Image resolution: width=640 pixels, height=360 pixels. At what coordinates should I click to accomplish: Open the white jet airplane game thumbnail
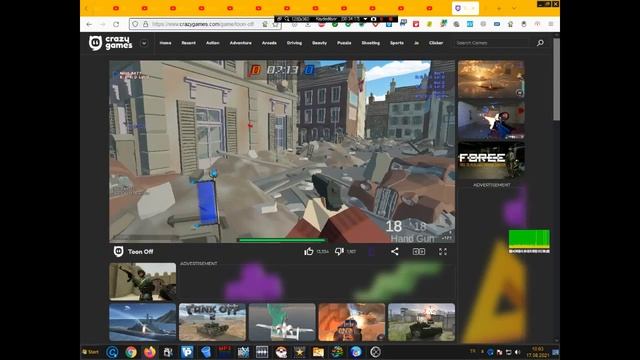click(282, 322)
